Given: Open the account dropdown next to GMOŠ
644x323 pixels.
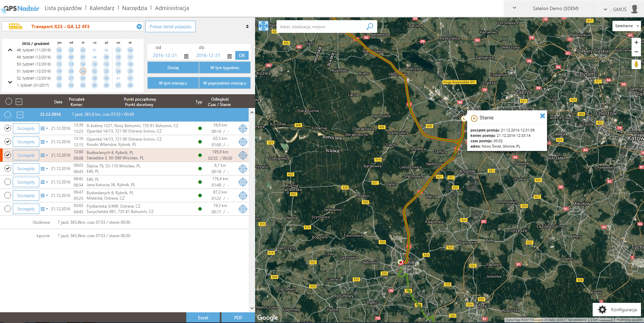Looking at the screenshot, I should tap(605, 9).
